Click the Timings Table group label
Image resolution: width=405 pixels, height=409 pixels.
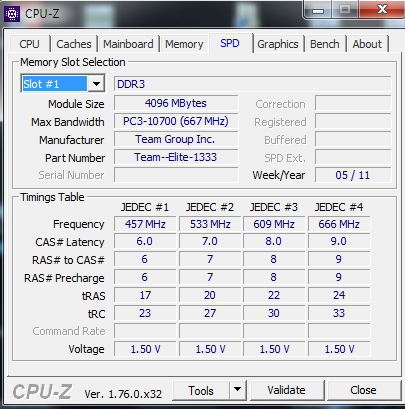[x=52, y=197]
